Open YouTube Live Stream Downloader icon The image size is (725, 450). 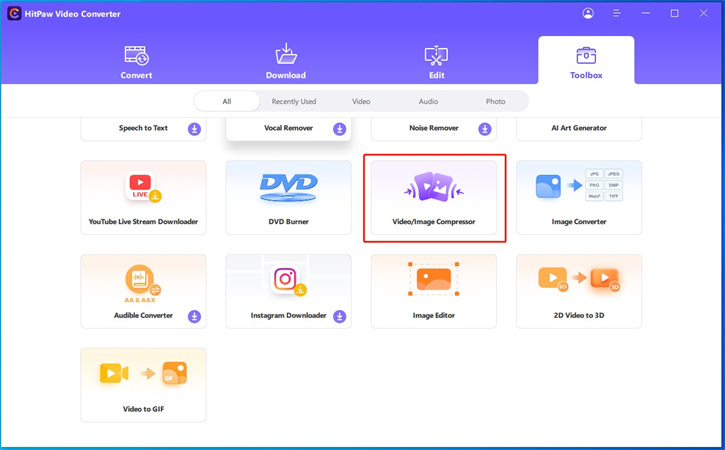click(x=143, y=186)
